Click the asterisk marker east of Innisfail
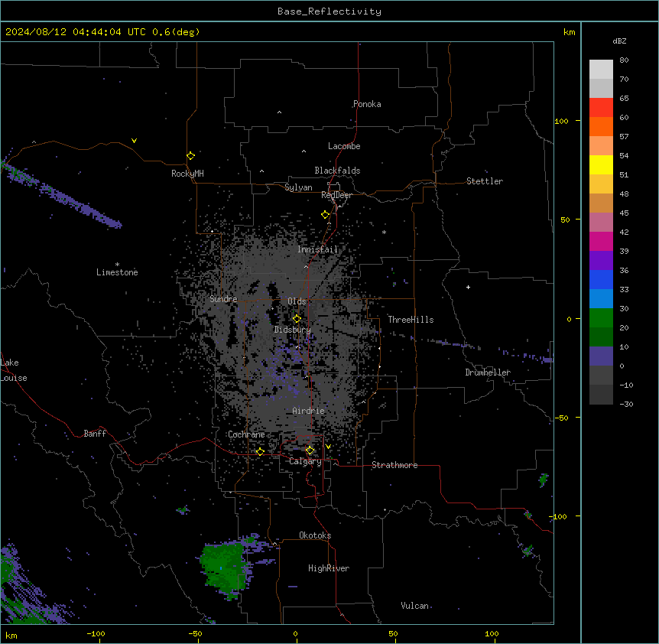Screen dimensions: 659x644 click(x=384, y=232)
